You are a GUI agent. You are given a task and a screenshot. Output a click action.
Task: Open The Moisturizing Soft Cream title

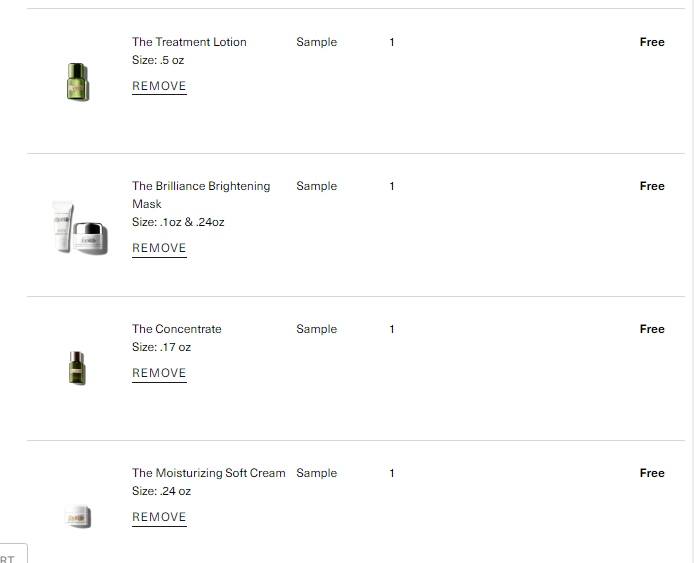[208, 473]
